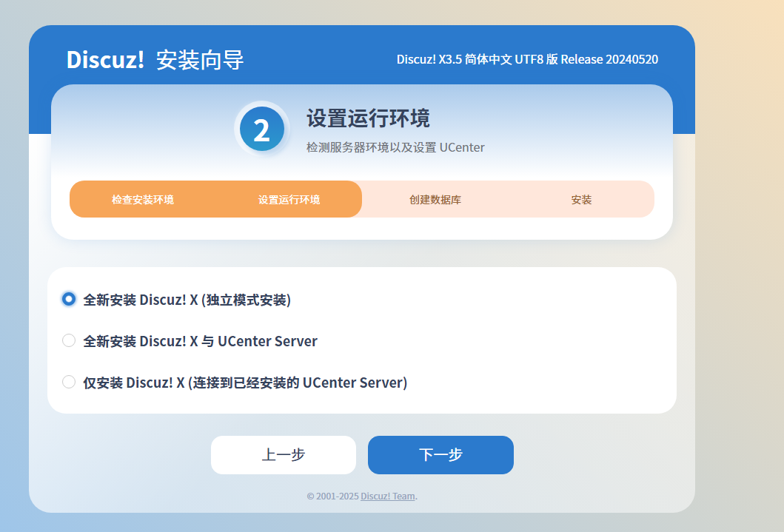Click the Discuz! X3.5 Release 20240520 version text

click(528, 59)
